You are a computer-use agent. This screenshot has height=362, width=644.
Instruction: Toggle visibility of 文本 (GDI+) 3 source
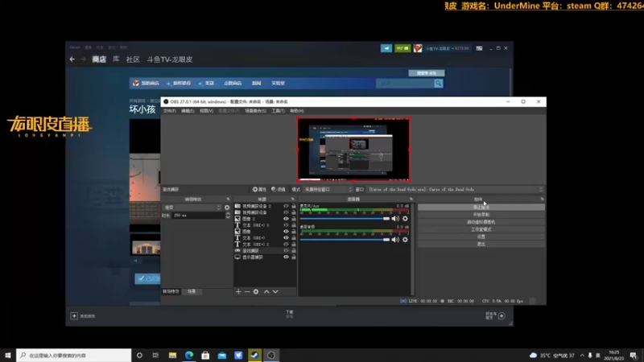coord(286,225)
